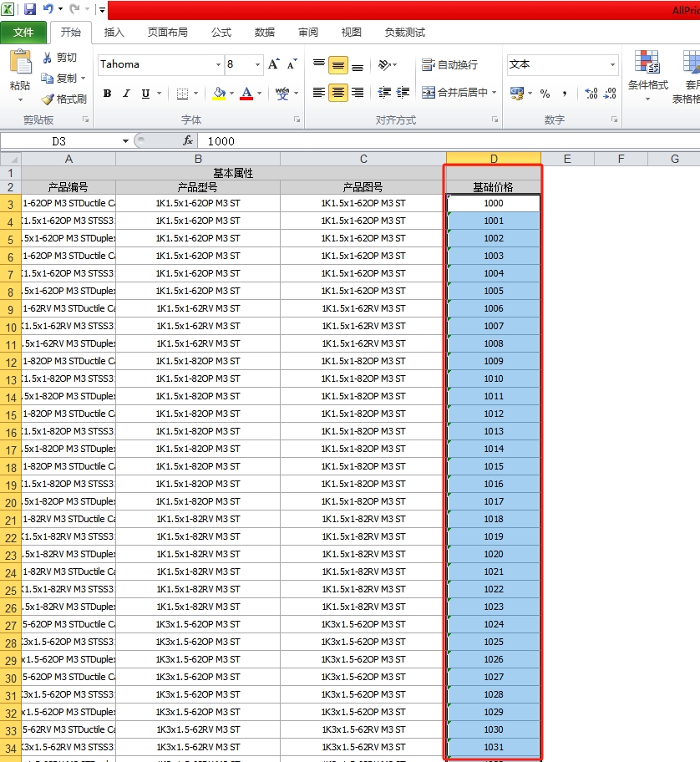Click the Redo arrow icon

pyautogui.click(x=74, y=8)
